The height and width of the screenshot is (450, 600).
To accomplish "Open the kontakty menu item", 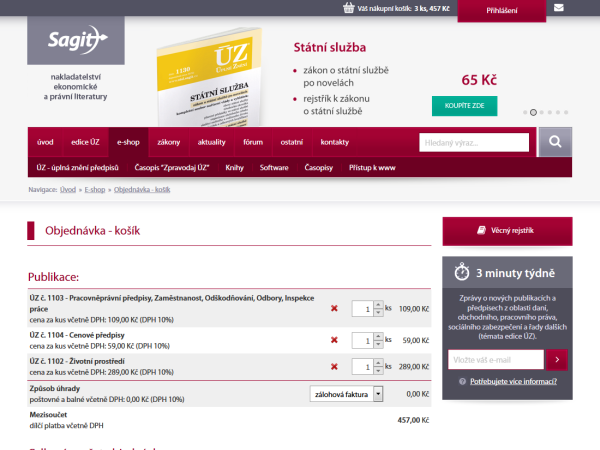I will [335, 142].
